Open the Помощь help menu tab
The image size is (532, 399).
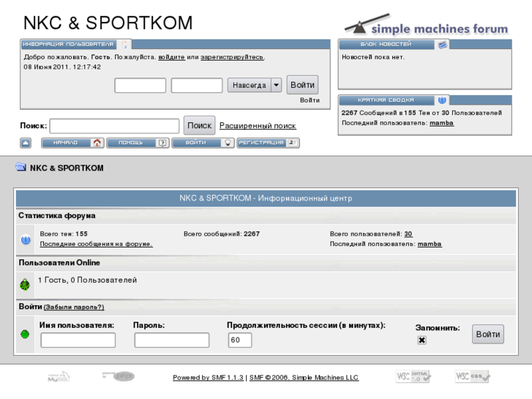(138, 143)
